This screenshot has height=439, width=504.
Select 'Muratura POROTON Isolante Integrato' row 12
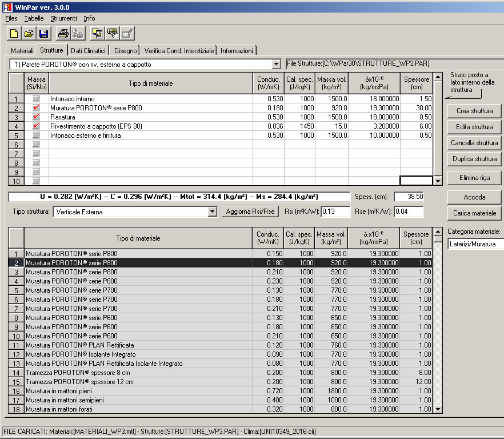click(220, 354)
